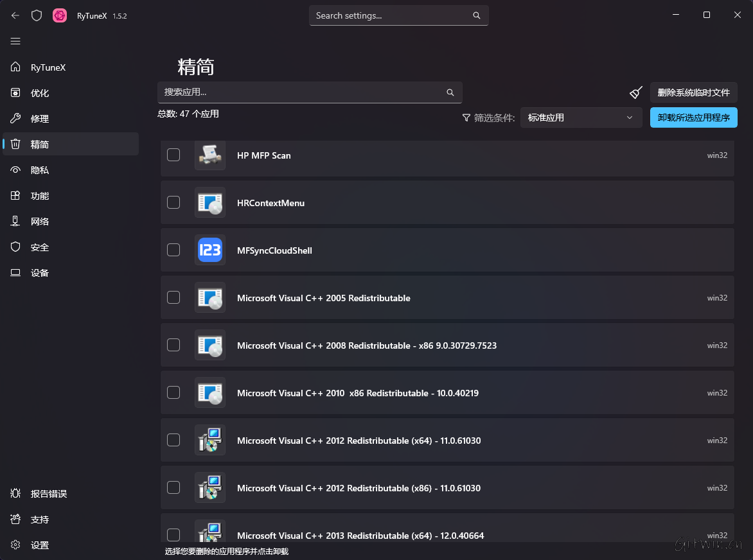Click the 搜索应用 search field
The width and height of the screenshot is (753, 560).
click(302, 92)
